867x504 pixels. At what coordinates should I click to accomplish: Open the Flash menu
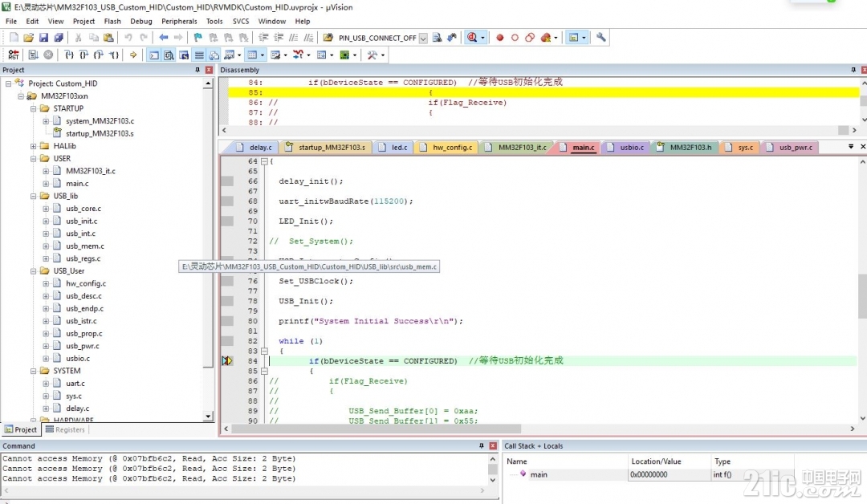pos(112,21)
